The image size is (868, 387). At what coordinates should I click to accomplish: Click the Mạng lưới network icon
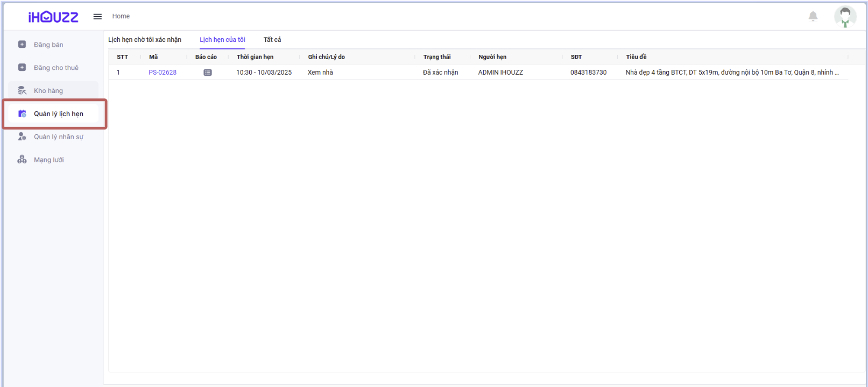coord(22,160)
